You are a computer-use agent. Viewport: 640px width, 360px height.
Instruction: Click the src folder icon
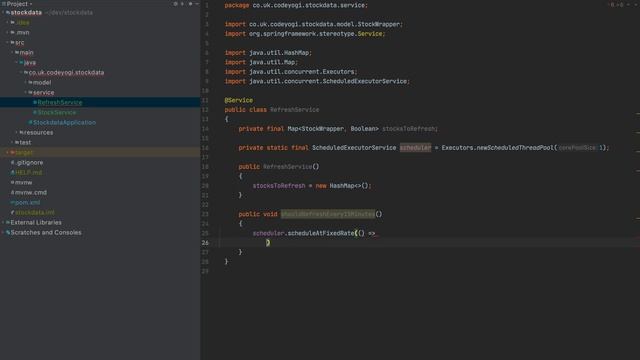(13, 42)
